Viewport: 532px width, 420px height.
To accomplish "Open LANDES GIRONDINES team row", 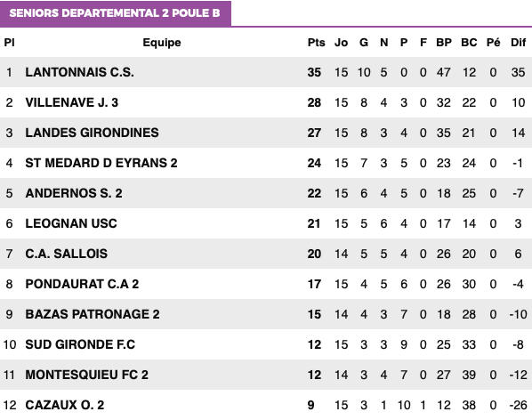I will click(92, 133).
